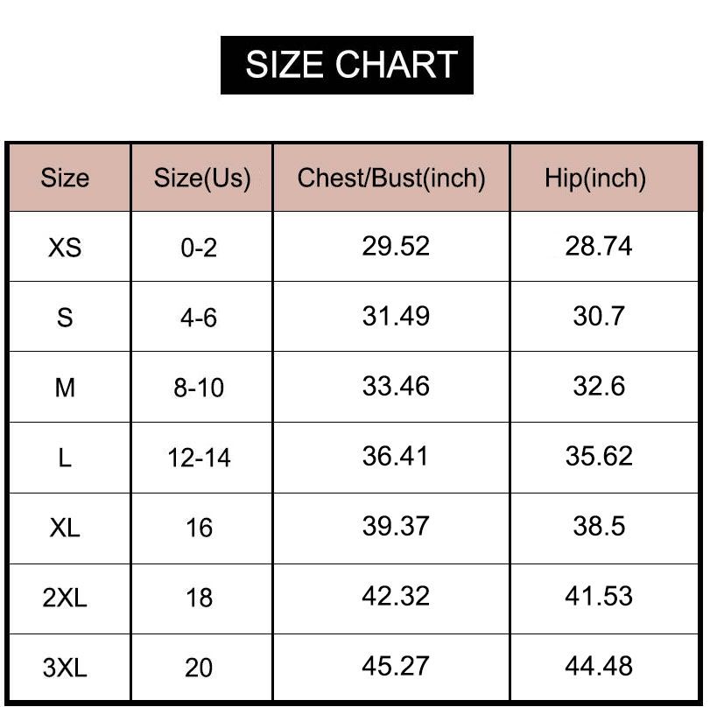This screenshot has width=710, height=728.
Task: Select the Size(Us) column header
Action: pos(202,178)
